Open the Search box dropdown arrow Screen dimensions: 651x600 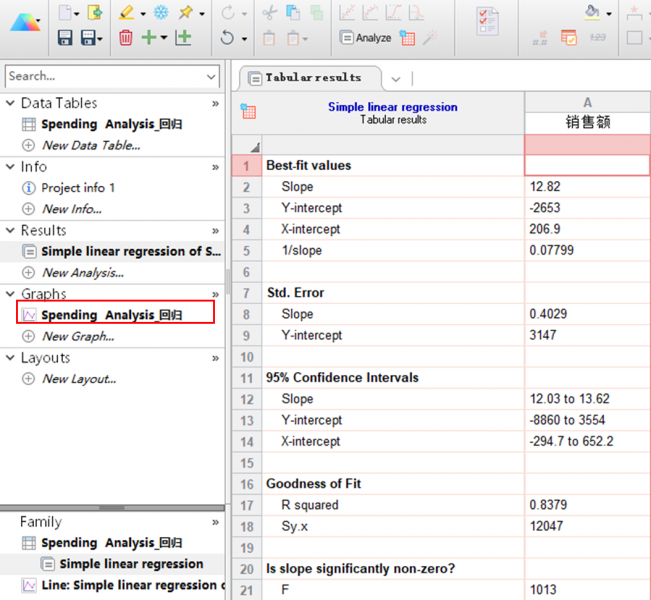pyautogui.click(x=211, y=76)
